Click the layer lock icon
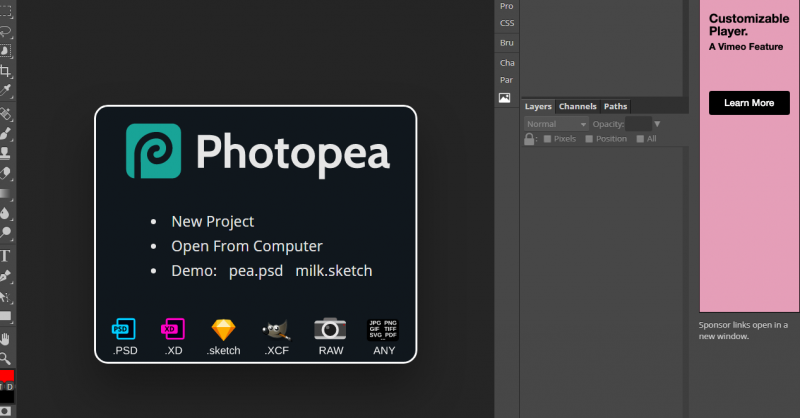Screen dimensions: 800x418 (529, 139)
